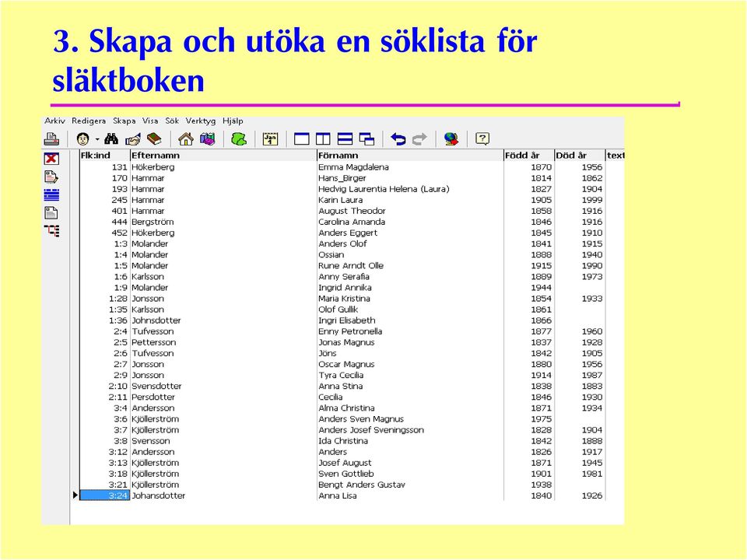The image size is (747, 560).
Task: Click the printer icon in the toolbar
Action: pos(51,139)
